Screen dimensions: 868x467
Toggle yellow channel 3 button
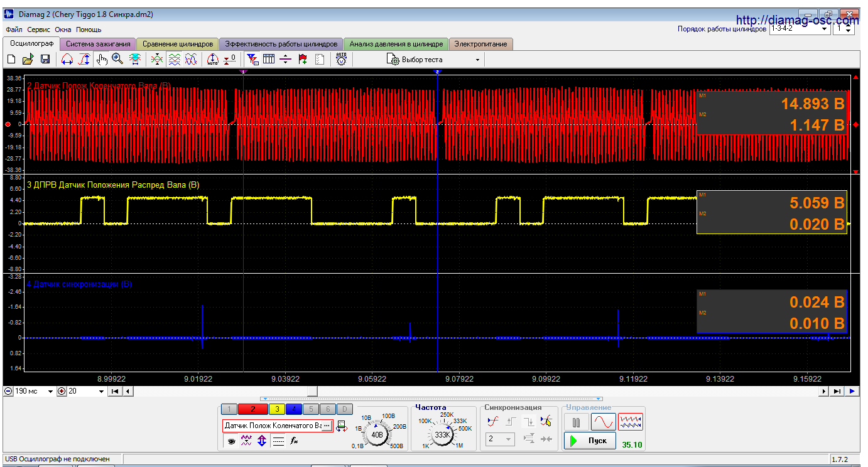click(276, 409)
